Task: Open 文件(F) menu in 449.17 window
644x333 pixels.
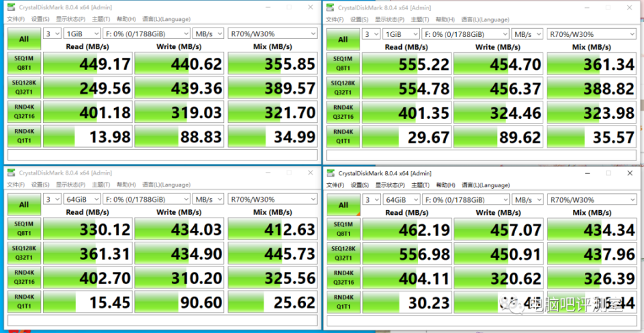Action: [15, 19]
